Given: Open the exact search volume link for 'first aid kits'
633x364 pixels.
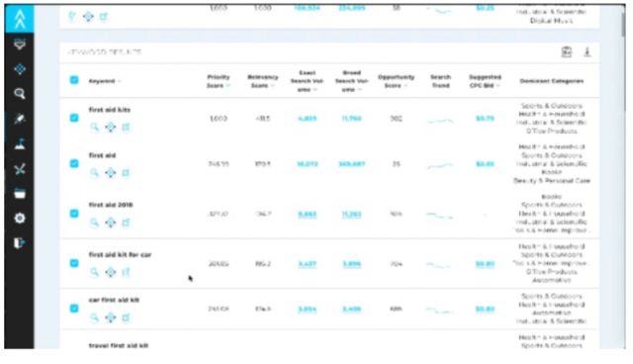Looking at the screenshot, I should pos(308,119).
